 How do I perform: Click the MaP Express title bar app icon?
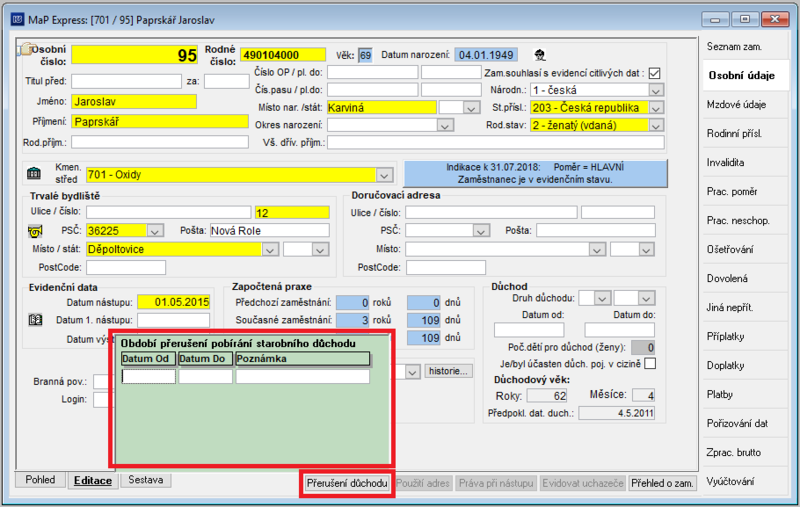[x=17, y=19]
